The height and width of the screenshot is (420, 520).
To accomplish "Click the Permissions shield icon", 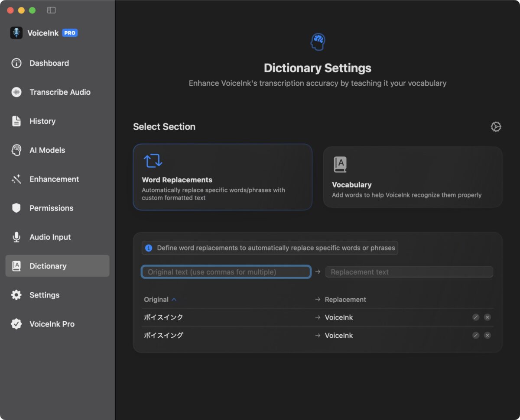I will 16,208.
